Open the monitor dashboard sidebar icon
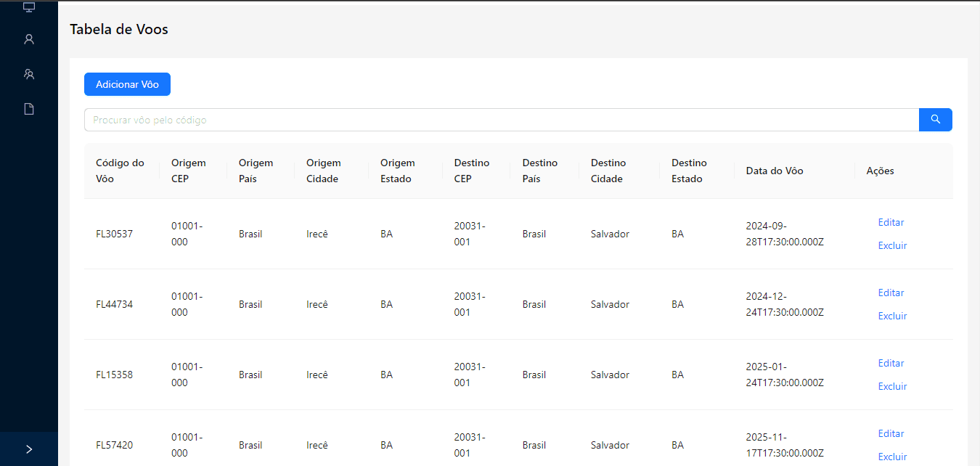Image resolution: width=980 pixels, height=466 pixels. tap(29, 7)
